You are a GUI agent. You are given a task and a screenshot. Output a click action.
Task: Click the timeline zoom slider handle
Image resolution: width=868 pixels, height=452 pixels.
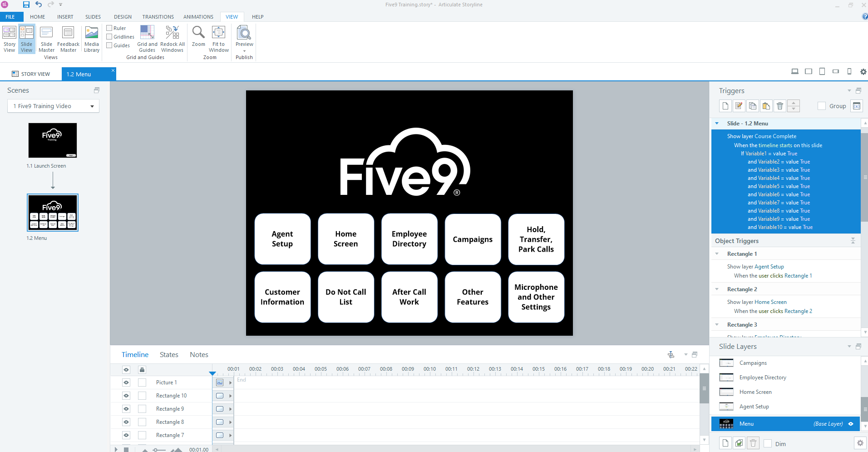coord(156,450)
